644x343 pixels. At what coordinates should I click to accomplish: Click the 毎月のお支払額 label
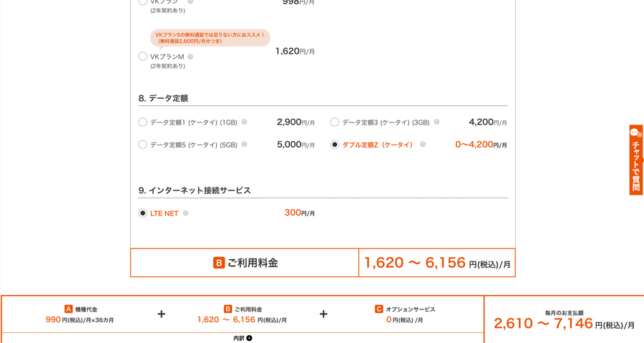(x=564, y=313)
